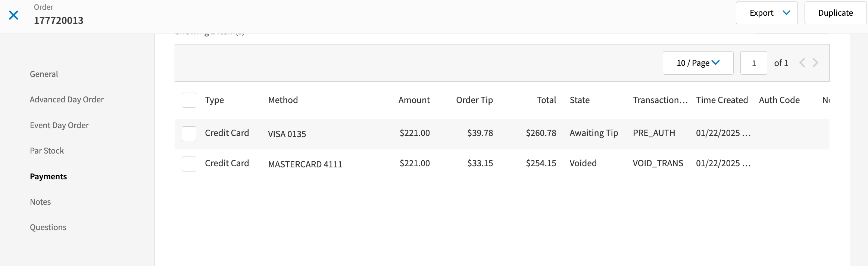
Task: Toggle the select-all checkbox in the table header
Action: click(x=189, y=100)
